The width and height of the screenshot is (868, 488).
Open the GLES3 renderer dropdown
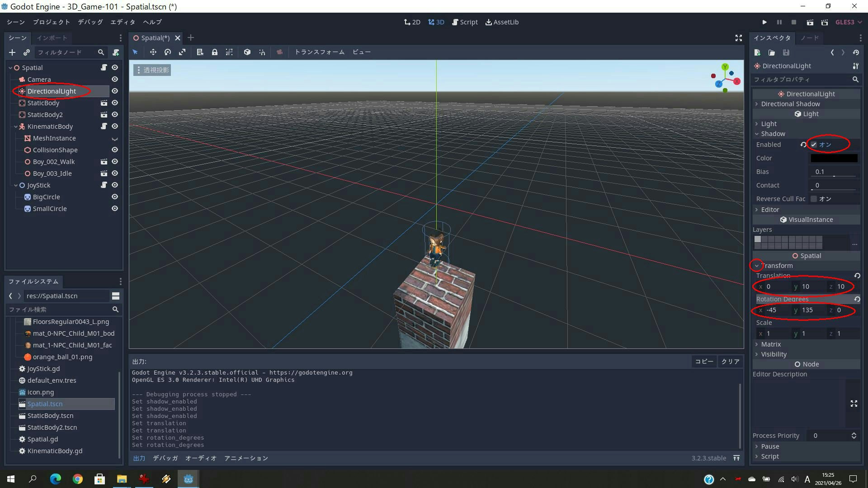click(x=849, y=22)
